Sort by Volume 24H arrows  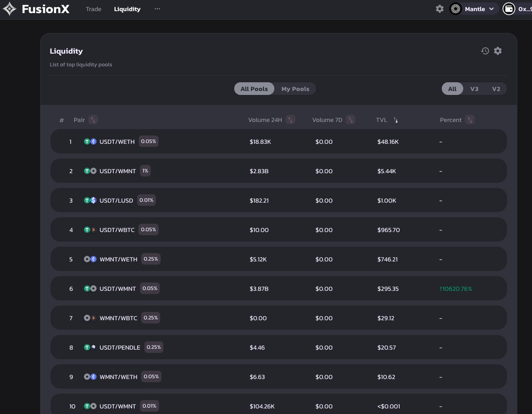(x=291, y=120)
